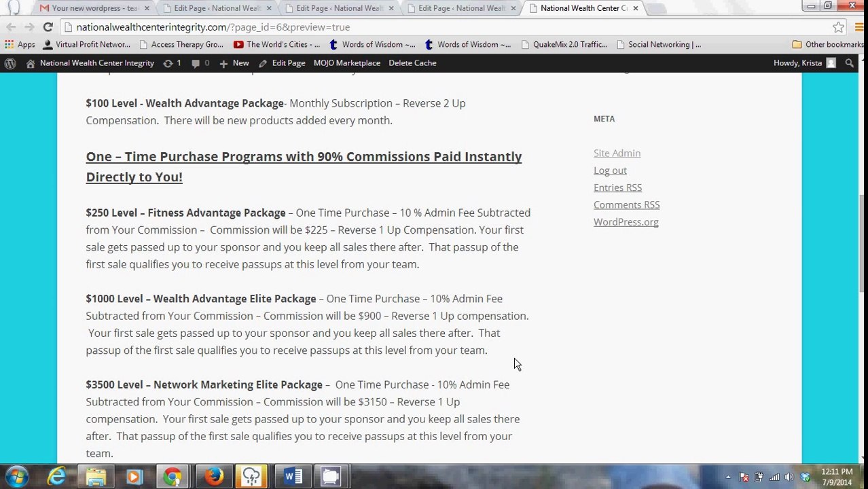Screen dimensions: 868x489
Task: Open the Windows Start button
Action: (16, 477)
